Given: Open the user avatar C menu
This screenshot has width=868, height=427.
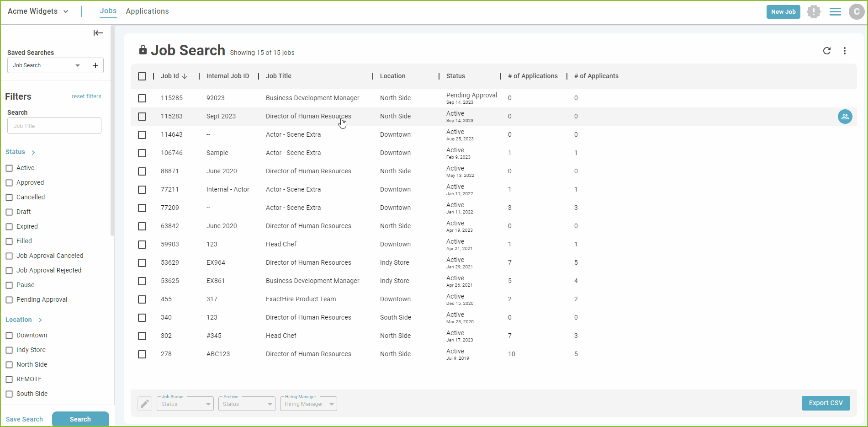Looking at the screenshot, I should click(x=857, y=12).
